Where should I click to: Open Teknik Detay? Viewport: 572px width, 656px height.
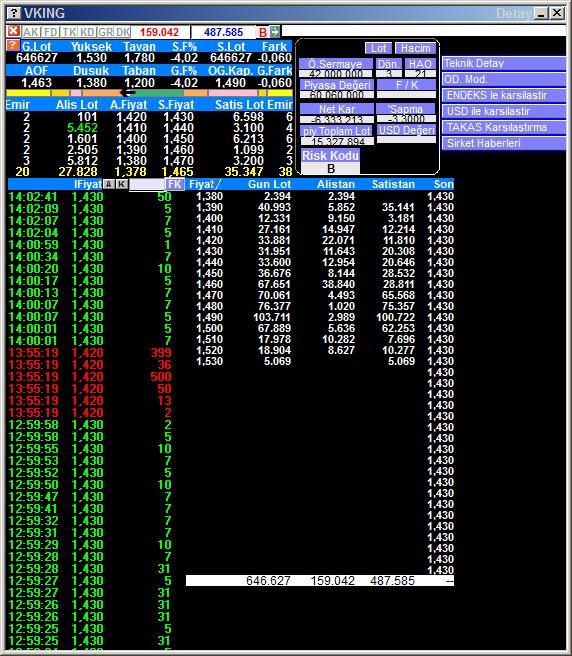[x=504, y=63]
